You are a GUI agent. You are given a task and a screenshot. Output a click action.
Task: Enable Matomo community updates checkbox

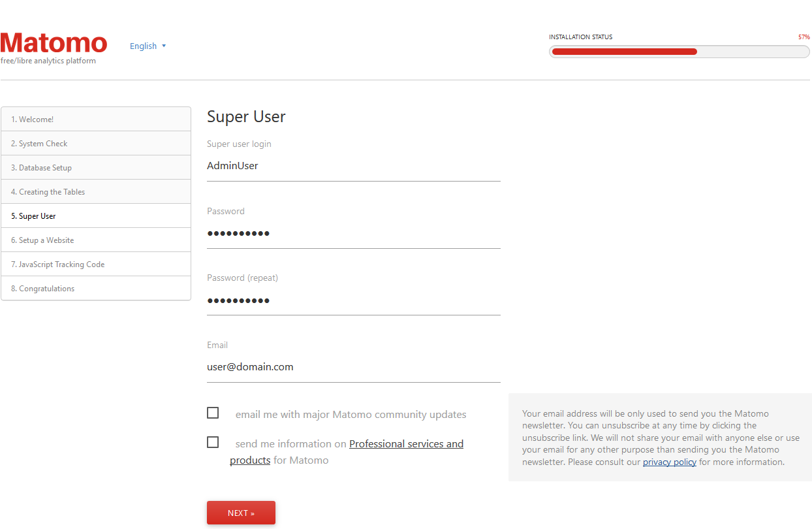(x=213, y=413)
